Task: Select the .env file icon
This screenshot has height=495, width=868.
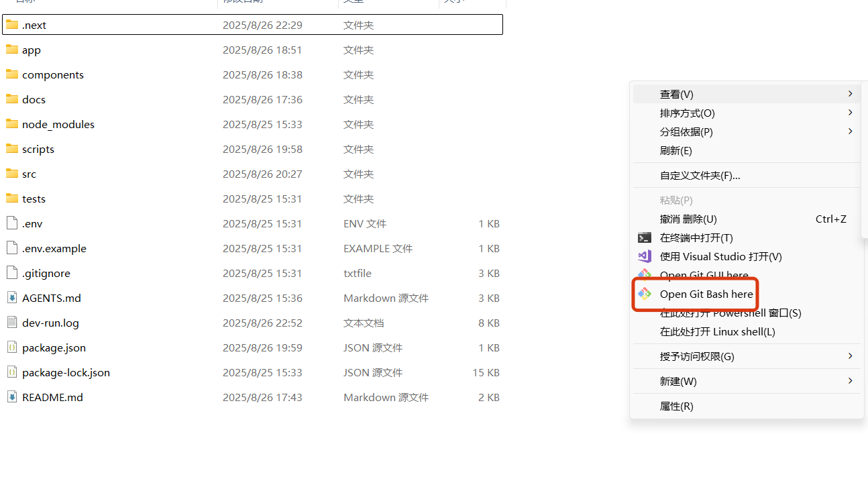Action: (x=11, y=223)
